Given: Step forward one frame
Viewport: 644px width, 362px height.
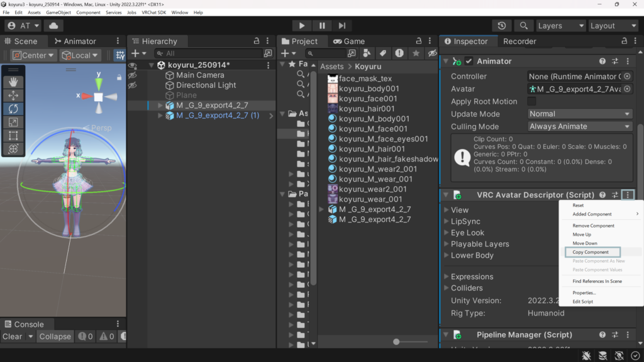Looking at the screenshot, I should [x=341, y=25].
